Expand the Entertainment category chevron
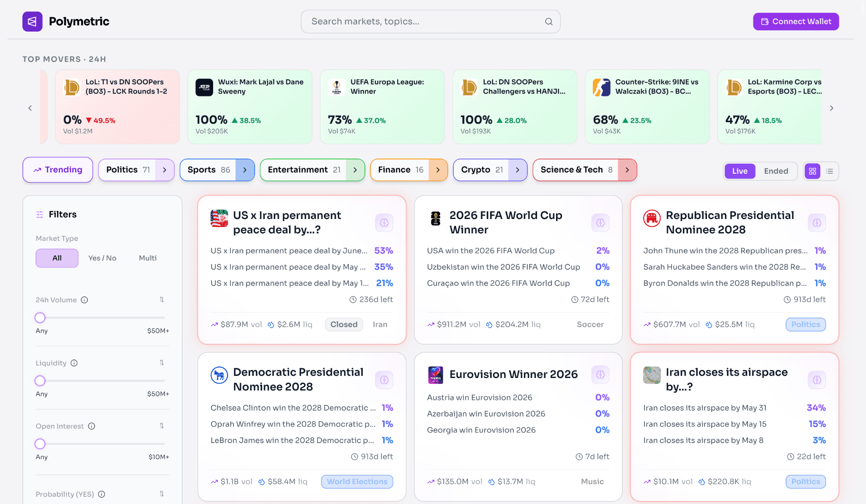Viewport: 866px width, 504px height. click(355, 170)
